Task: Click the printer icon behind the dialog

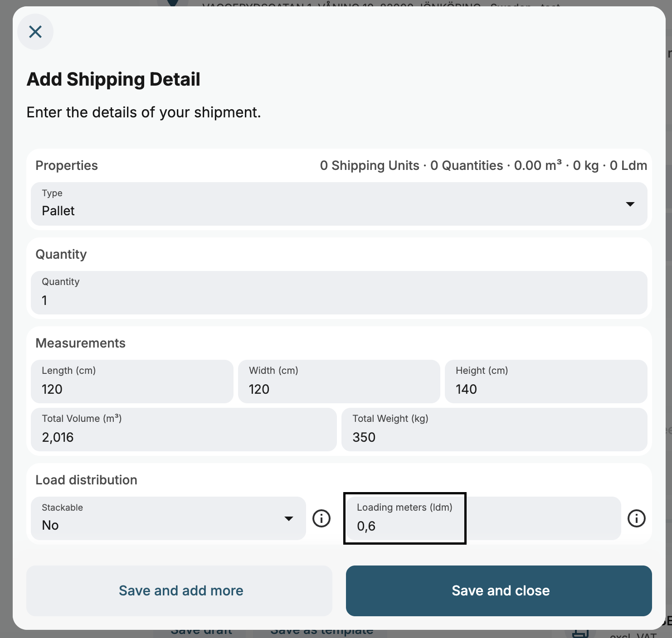Action: [x=580, y=633]
